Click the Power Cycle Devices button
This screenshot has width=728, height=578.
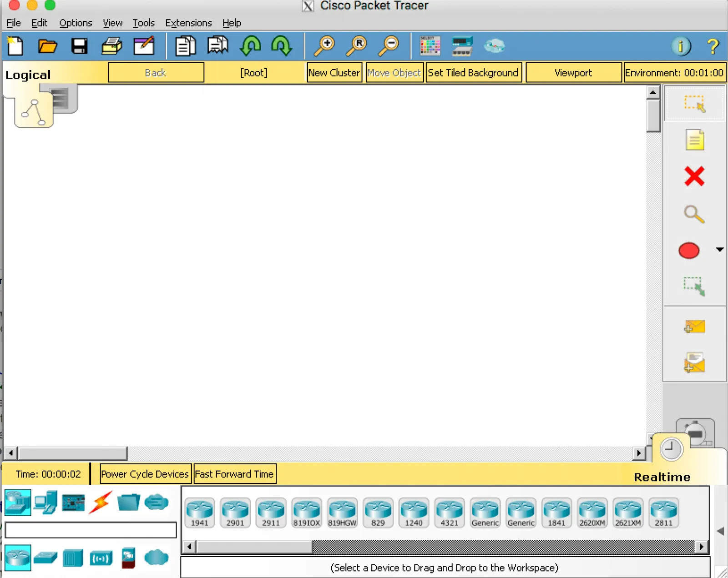tap(145, 474)
